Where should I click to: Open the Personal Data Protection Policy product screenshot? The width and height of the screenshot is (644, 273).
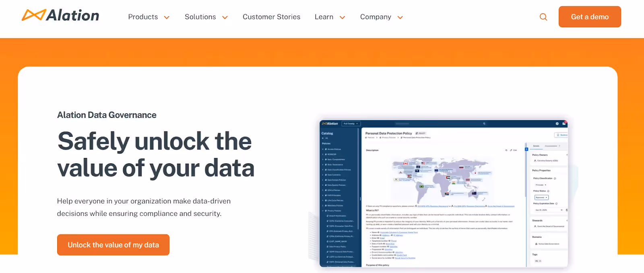pos(444,193)
